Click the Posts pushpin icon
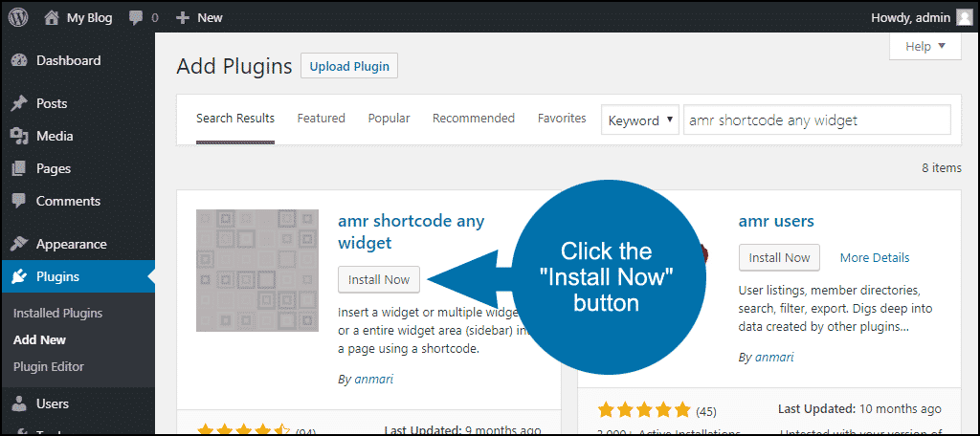The width and height of the screenshot is (980, 436). (19, 103)
